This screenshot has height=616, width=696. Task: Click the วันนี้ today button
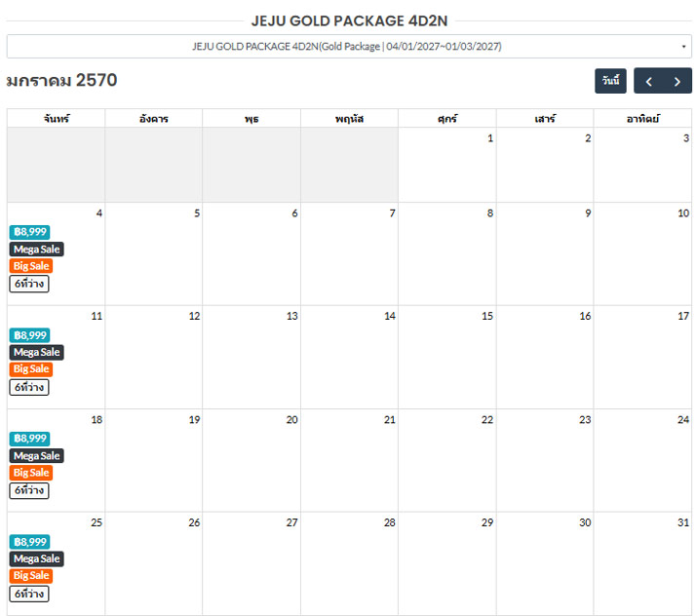click(610, 81)
